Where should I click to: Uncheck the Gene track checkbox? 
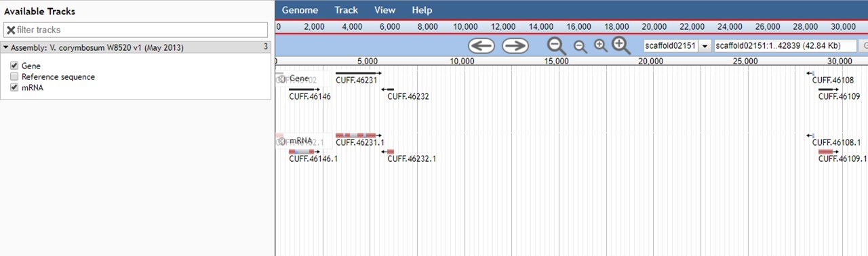coord(14,66)
